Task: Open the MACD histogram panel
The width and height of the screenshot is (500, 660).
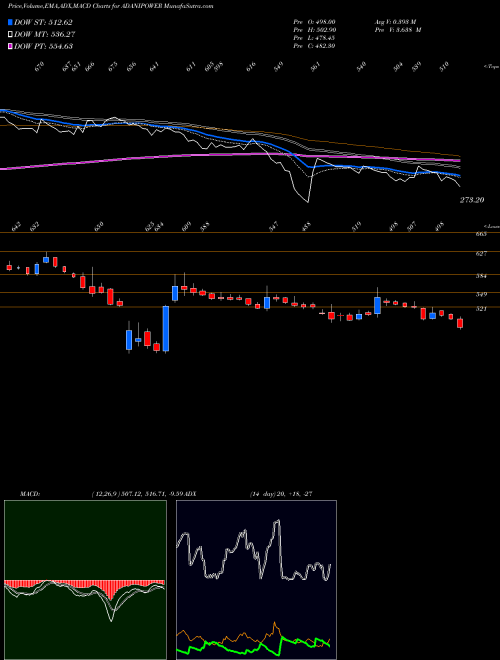Action: [x=85, y=580]
